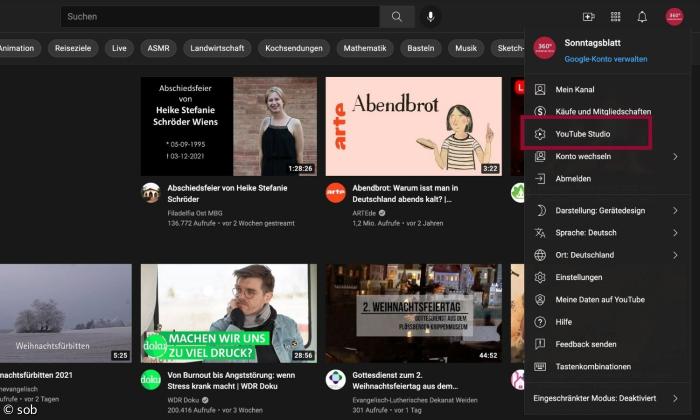
Task: Open Meine Daten auf YouTube
Action: point(607,299)
